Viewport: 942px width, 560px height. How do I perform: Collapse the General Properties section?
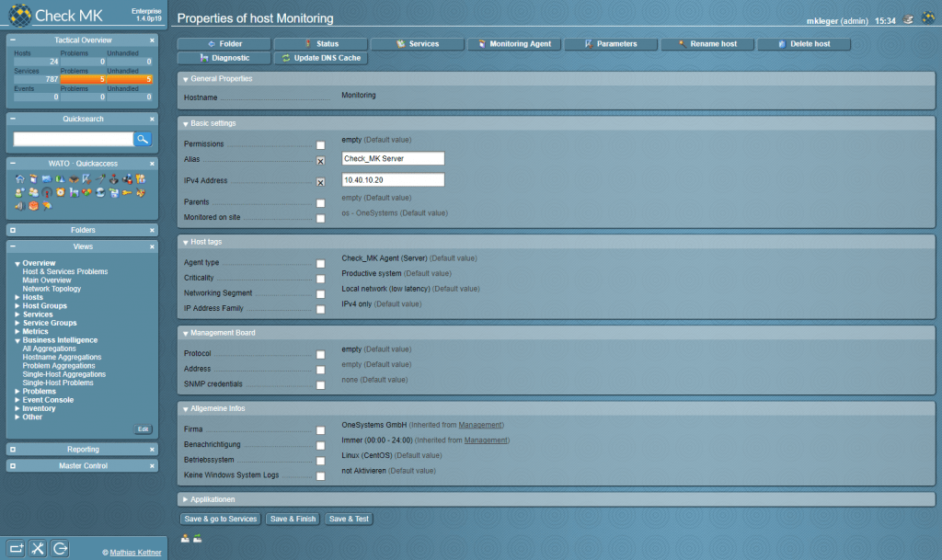coord(186,79)
